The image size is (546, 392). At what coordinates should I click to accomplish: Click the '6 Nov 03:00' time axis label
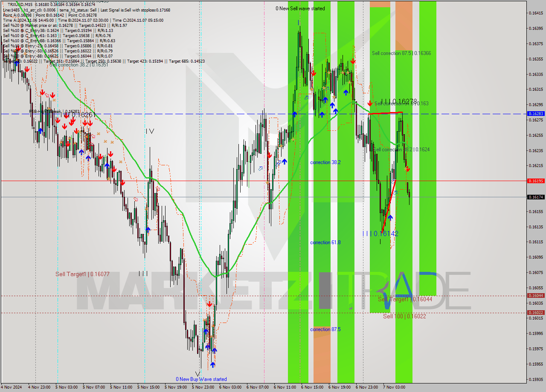[231, 387]
